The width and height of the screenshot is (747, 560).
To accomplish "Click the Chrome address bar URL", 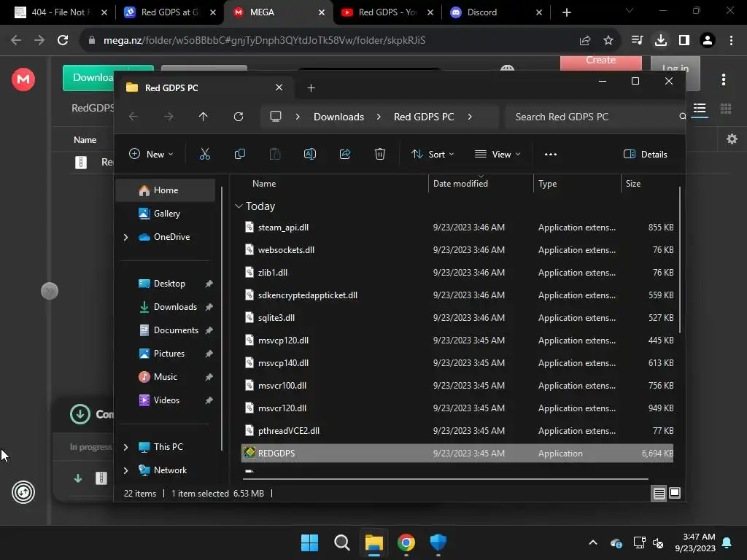I will 264,41.
